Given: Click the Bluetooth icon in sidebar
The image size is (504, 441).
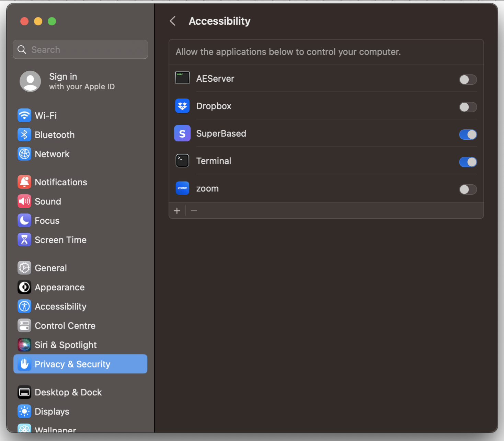Looking at the screenshot, I should (x=24, y=135).
